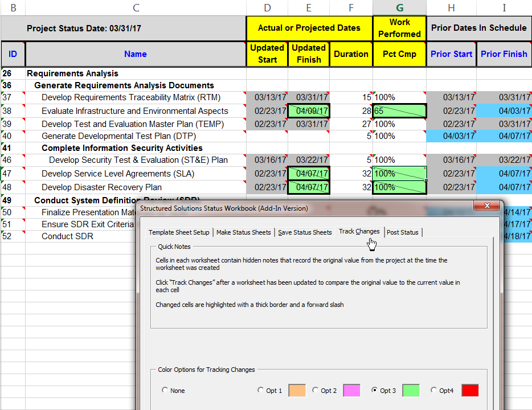The height and width of the screenshot is (410, 532).
Task: Click the Prior Finish heading cell
Action: pyautogui.click(x=504, y=54)
